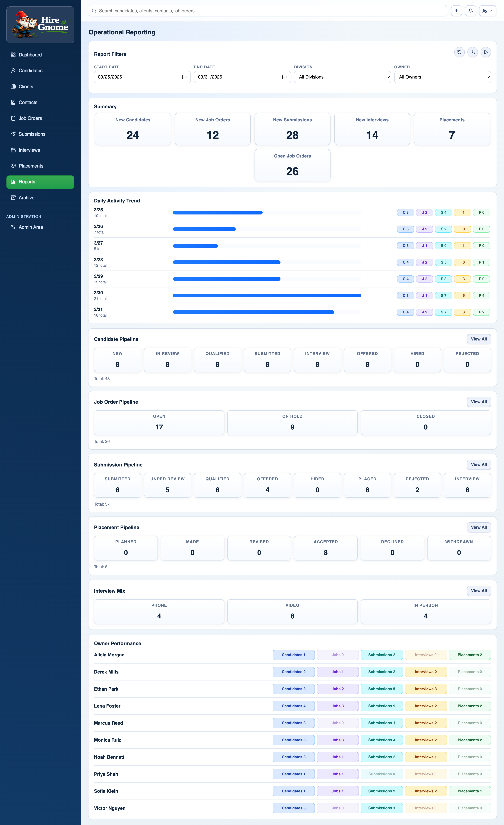Click the run report play icon

tap(486, 52)
